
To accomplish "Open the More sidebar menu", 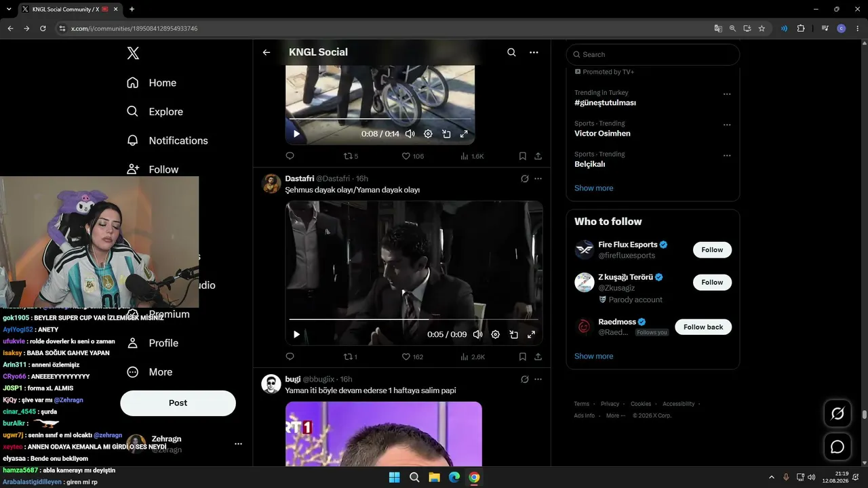I will click(150, 372).
